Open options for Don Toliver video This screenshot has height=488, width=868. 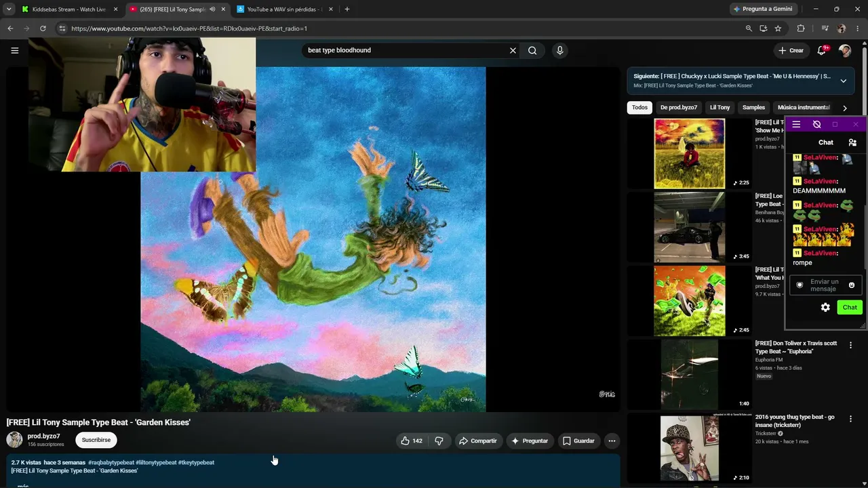[850, 346]
